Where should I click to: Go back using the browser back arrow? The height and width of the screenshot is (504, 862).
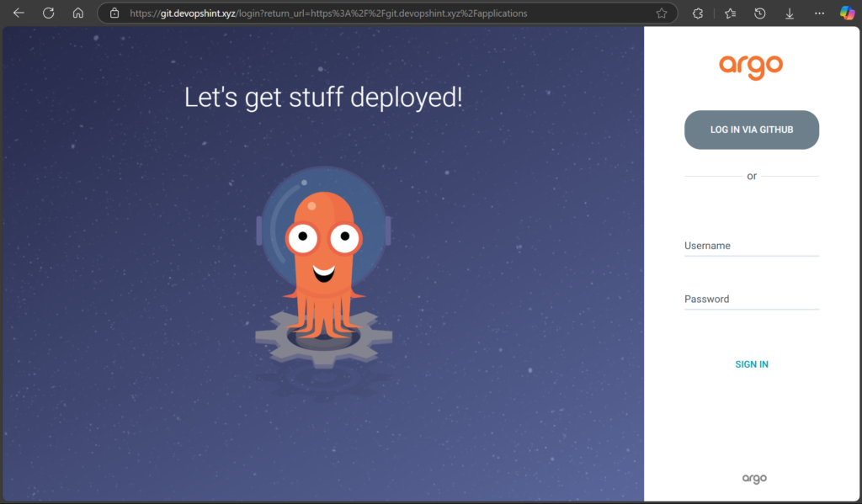(x=19, y=13)
